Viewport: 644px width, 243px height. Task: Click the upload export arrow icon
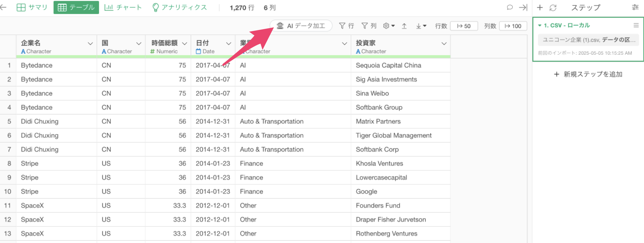pyautogui.click(x=404, y=26)
